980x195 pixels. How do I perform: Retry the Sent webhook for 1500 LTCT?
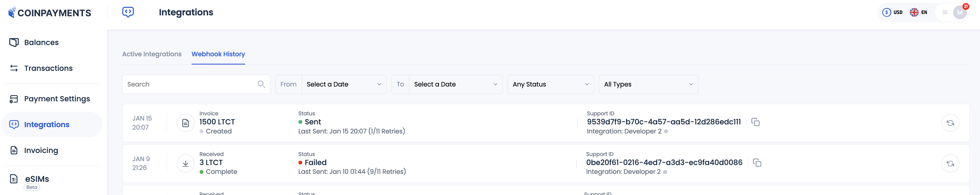click(x=951, y=123)
